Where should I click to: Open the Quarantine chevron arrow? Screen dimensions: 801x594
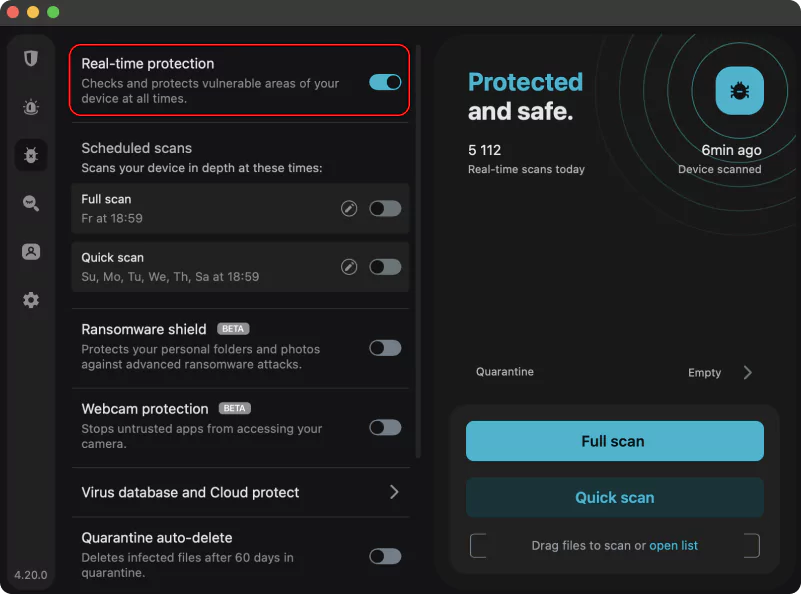point(747,372)
